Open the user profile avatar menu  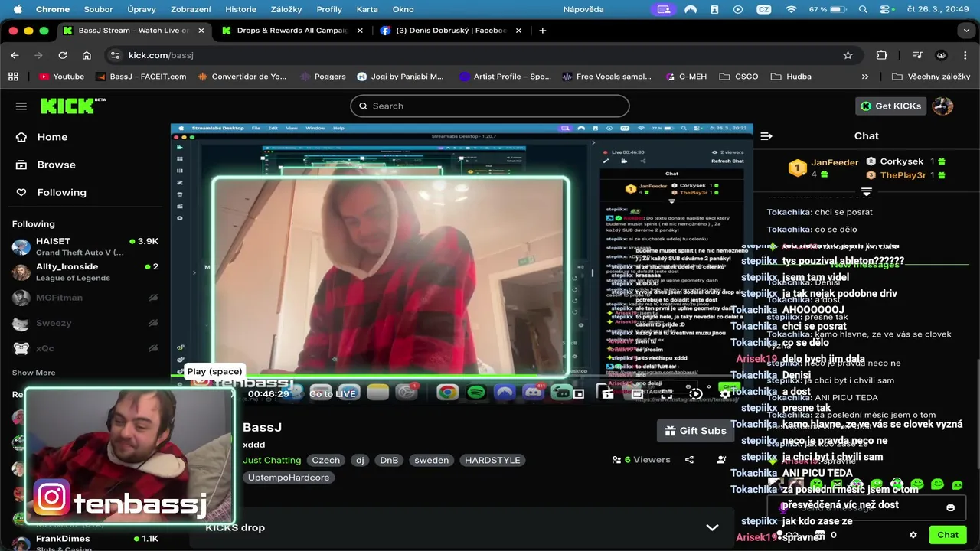942,106
